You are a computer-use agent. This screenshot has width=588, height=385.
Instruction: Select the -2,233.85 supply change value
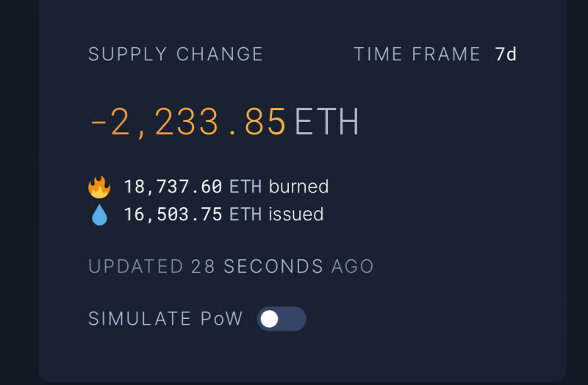tap(187, 122)
